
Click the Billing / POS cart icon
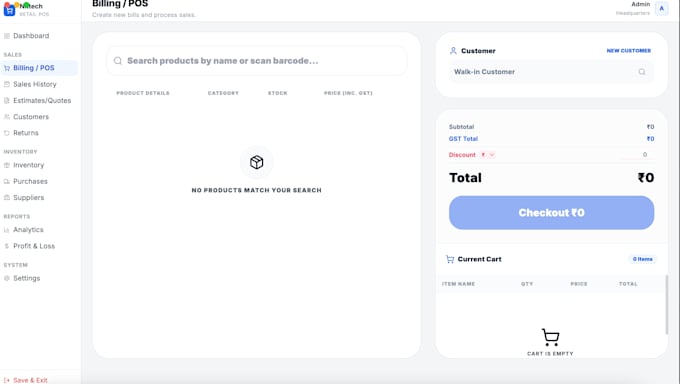coord(7,68)
